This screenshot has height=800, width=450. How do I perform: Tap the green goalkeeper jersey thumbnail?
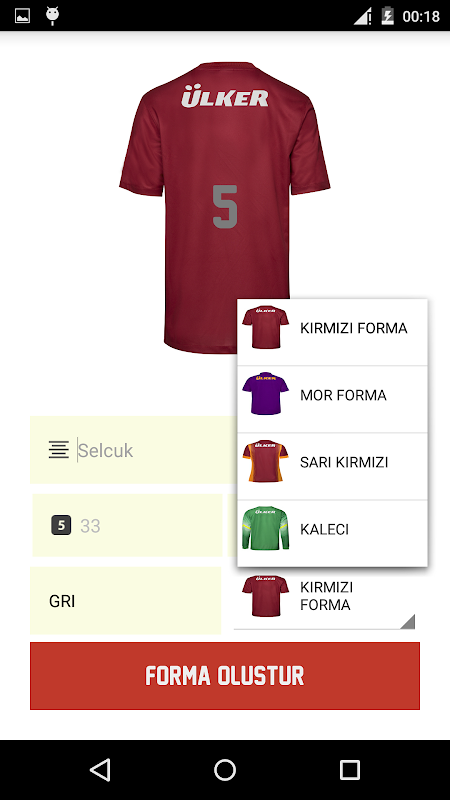tap(265, 528)
